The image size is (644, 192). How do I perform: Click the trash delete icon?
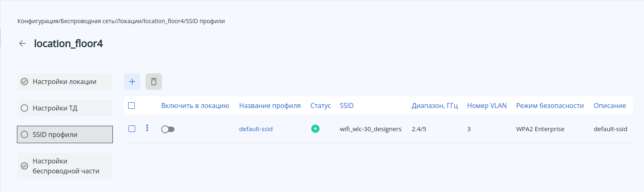tap(154, 82)
